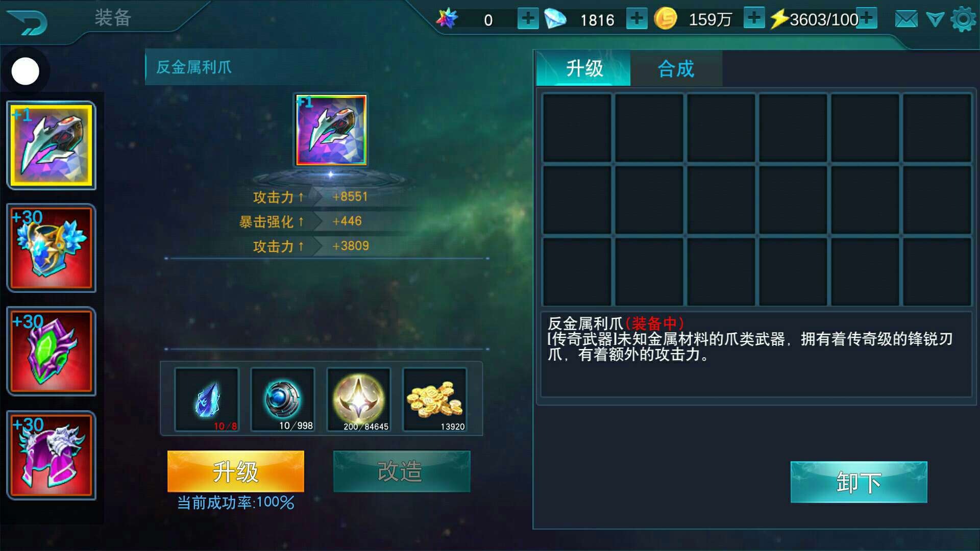Select the +30 green gem armor slot
The width and height of the screenshot is (980, 551).
51,352
